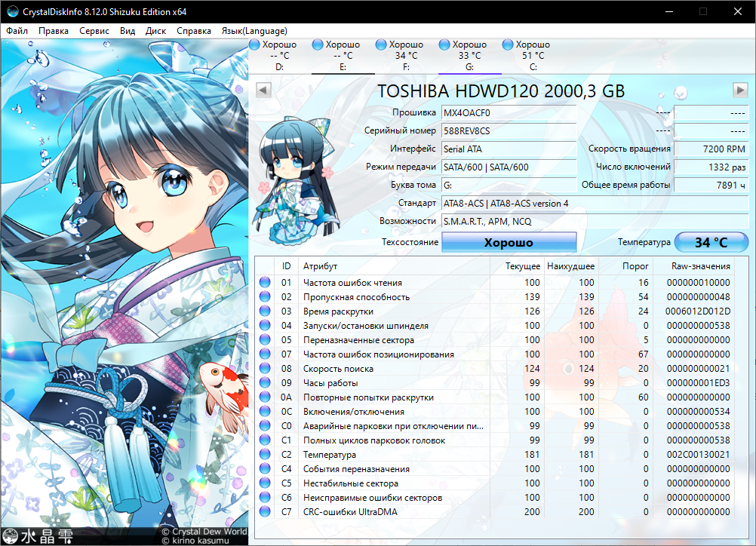The height and width of the screenshot is (546, 756).
Task: Click status orb of attribute 01 row
Action: click(x=265, y=282)
